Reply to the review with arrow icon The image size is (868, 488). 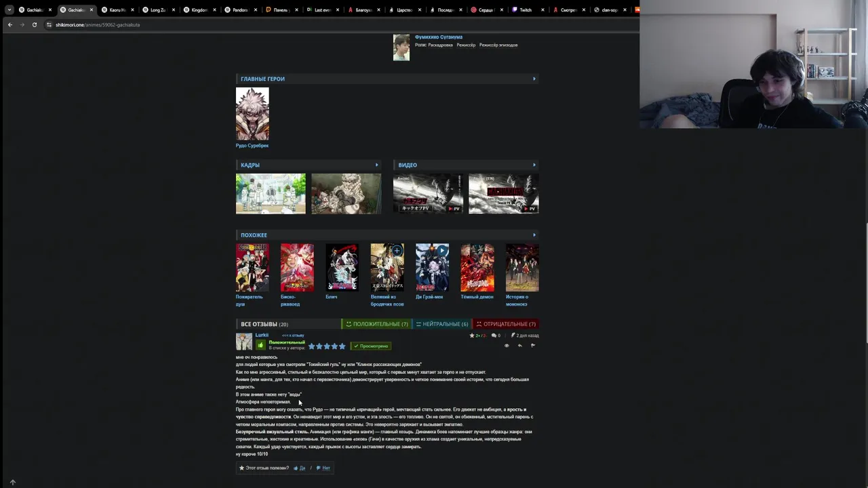click(x=520, y=346)
